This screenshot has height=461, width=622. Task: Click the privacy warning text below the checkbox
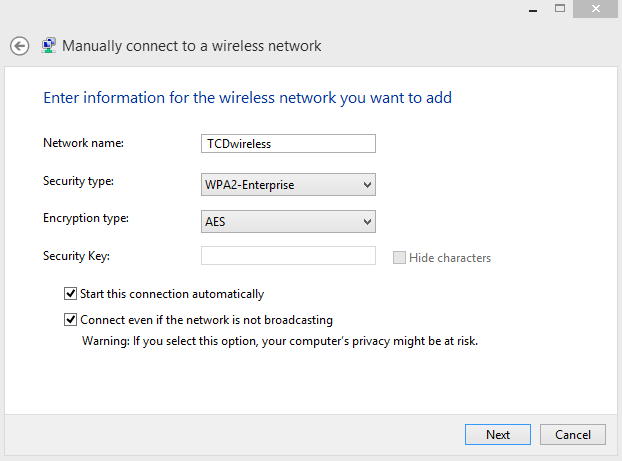pyautogui.click(x=280, y=341)
